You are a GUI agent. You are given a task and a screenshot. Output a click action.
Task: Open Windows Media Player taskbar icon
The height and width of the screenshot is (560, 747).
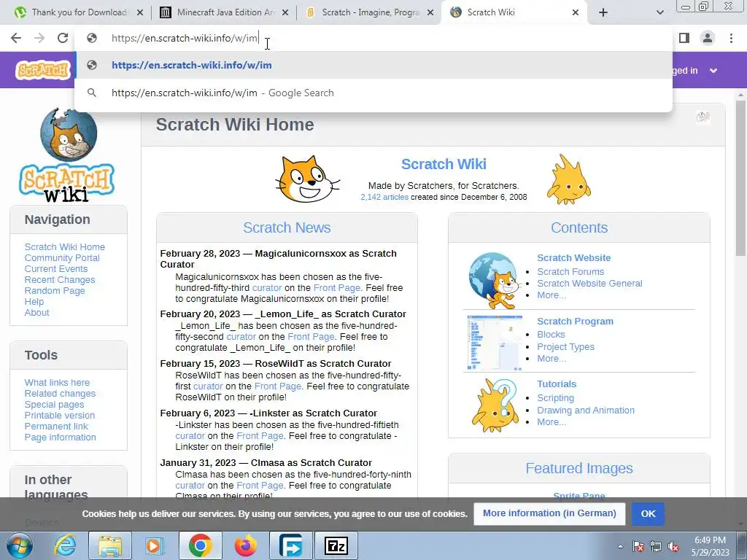[x=154, y=545]
